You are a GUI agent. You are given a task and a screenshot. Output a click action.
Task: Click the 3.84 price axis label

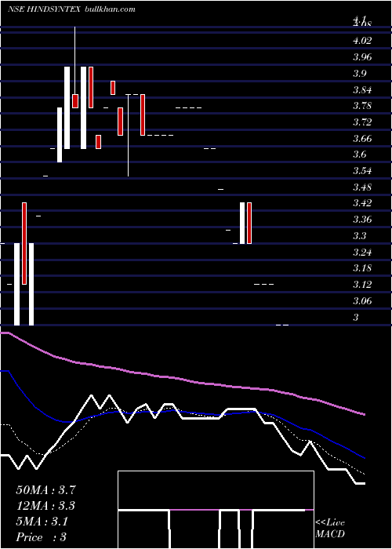click(362, 90)
